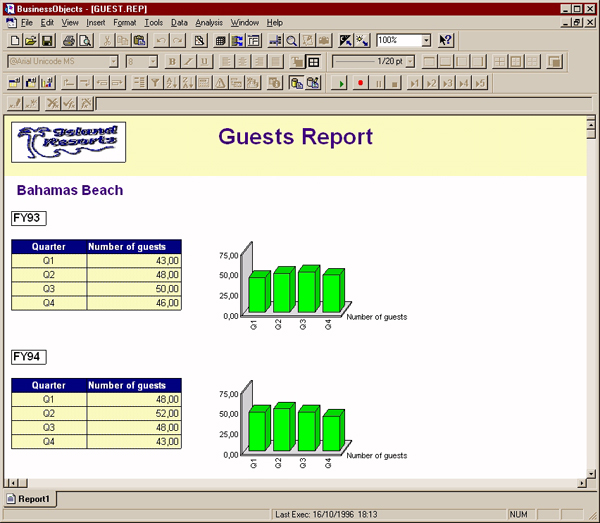Open the line width 1/20 pt dropdown
600x523 pixels.
[410, 62]
